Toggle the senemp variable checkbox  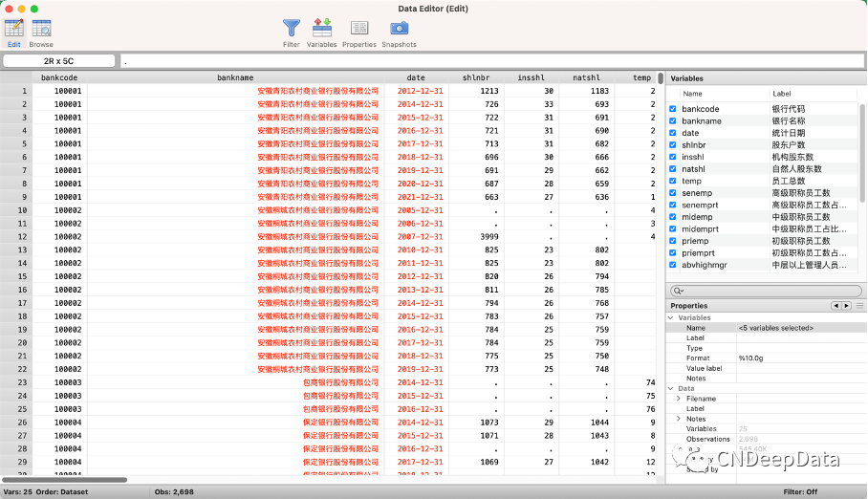(673, 193)
